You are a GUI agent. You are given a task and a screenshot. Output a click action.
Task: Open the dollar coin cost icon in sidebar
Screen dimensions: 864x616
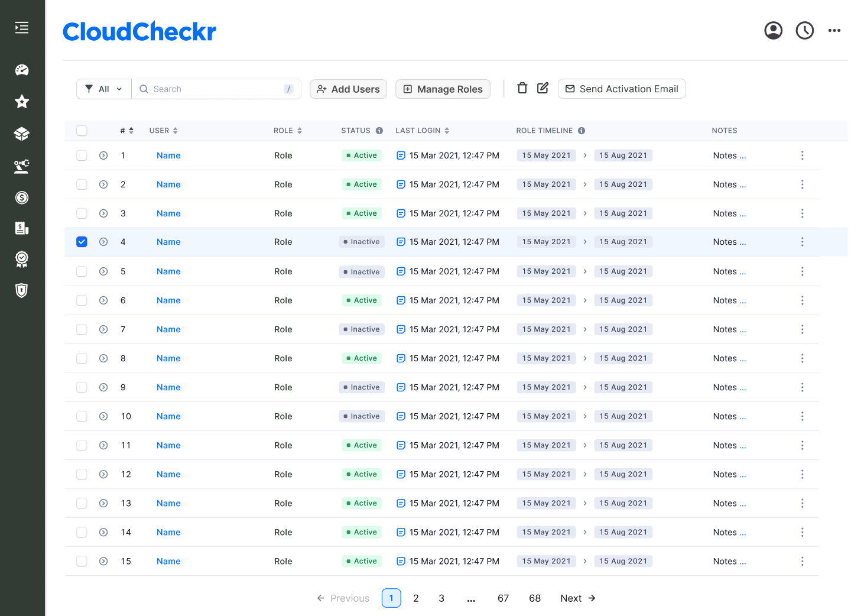pos(22,197)
